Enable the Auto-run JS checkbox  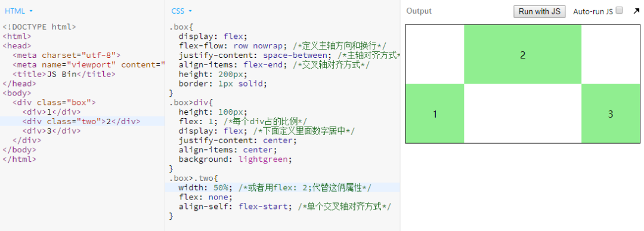pos(620,10)
